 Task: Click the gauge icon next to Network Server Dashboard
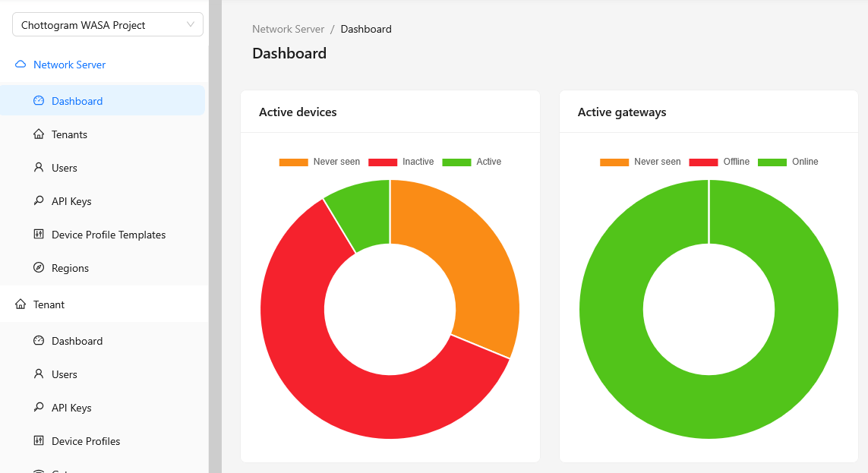39,101
